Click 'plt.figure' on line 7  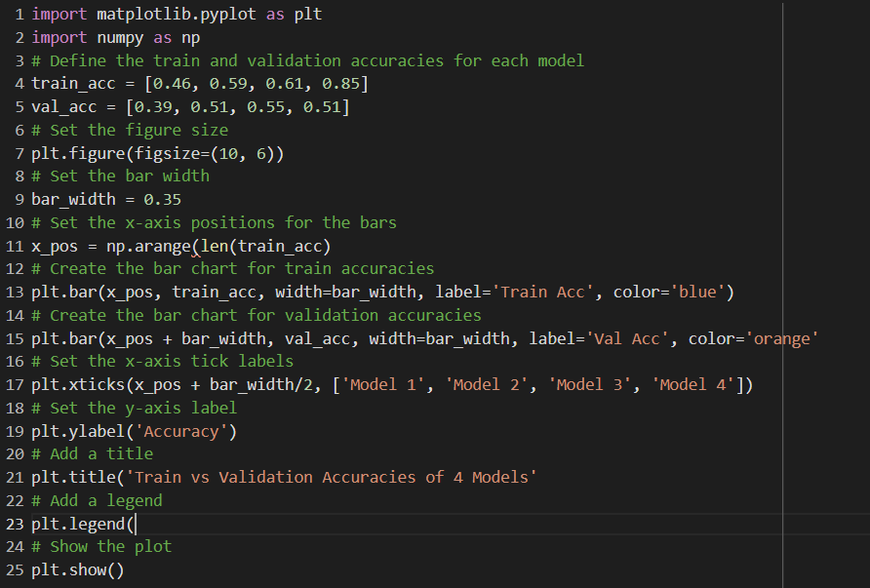click(78, 153)
